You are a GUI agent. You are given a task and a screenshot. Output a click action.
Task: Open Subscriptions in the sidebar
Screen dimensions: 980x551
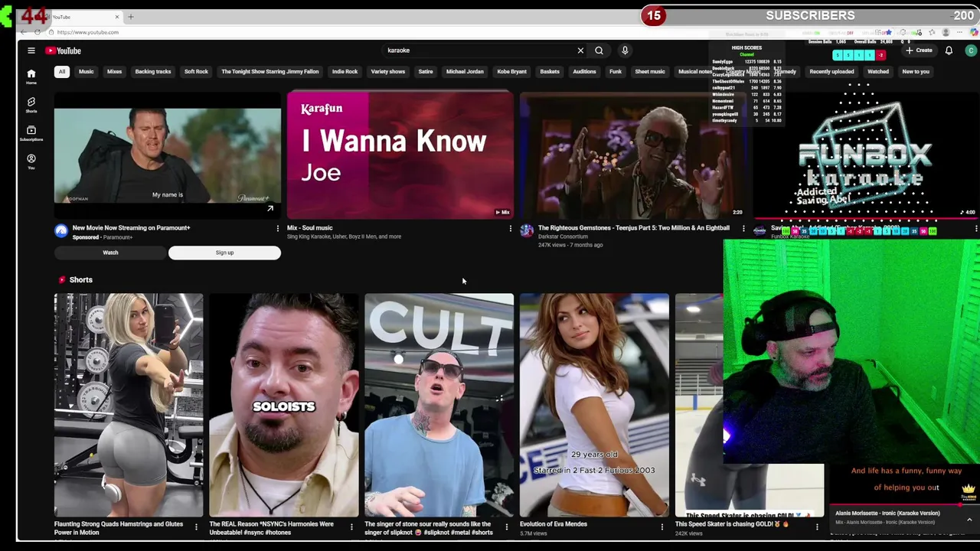coord(31,133)
